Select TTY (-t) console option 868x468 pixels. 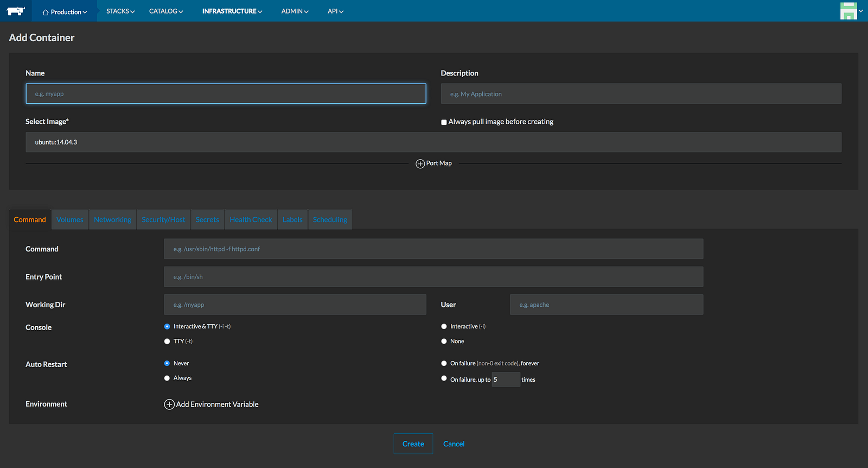click(x=167, y=341)
